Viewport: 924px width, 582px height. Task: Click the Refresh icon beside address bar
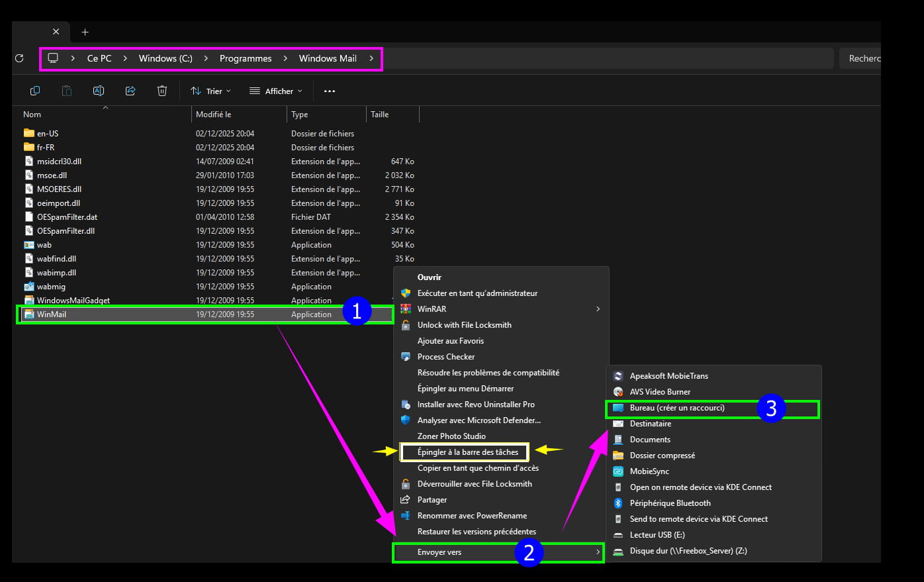pyautogui.click(x=19, y=58)
